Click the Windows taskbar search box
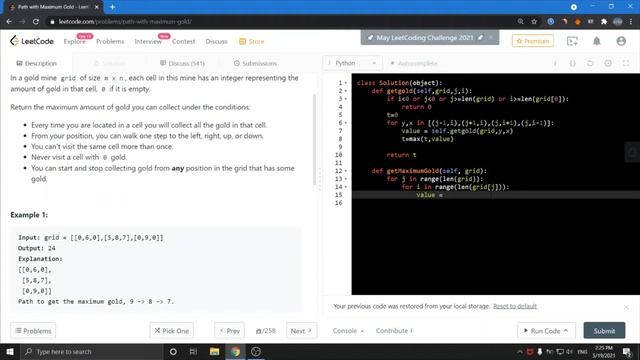The image size is (640, 360). coord(92,351)
